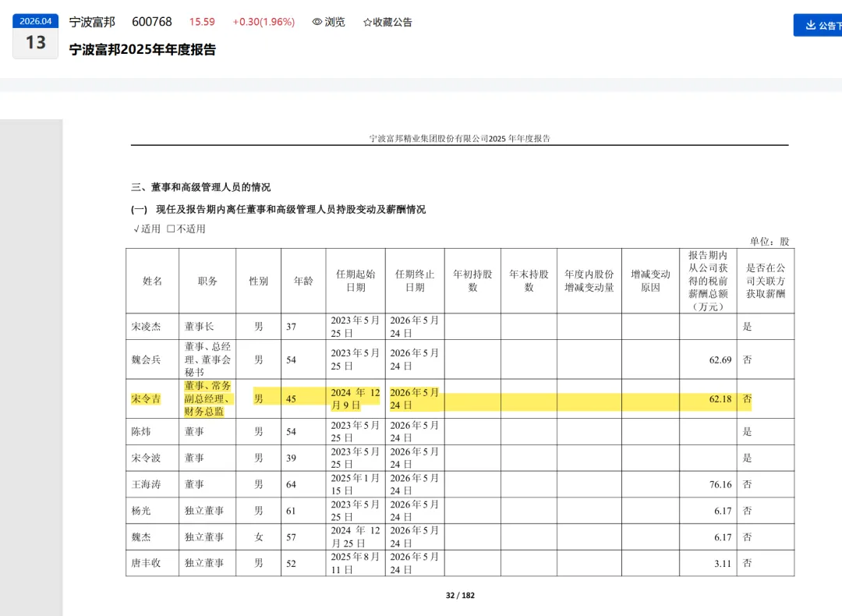Click the eye icon beside 浏览
The image size is (842, 616).
317,22
